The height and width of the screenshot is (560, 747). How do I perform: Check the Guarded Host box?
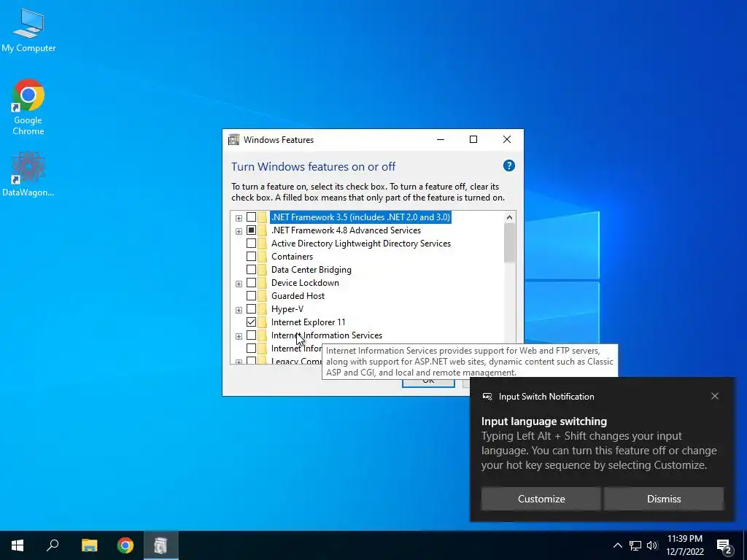click(251, 296)
